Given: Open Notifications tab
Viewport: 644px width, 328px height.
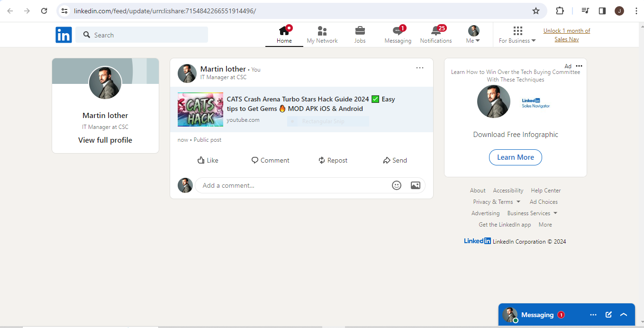Looking at the screenshot, I should pos(436,35).
